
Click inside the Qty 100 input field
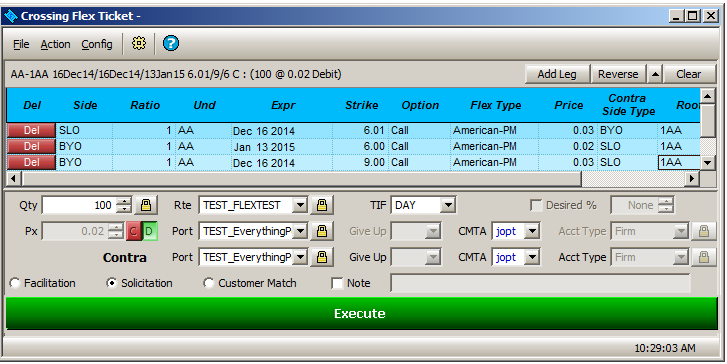pyautogui.click(x=79, y=205)
